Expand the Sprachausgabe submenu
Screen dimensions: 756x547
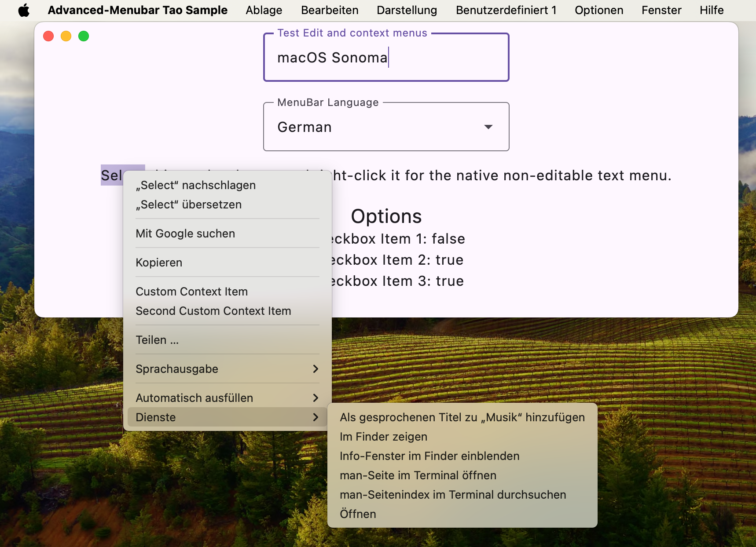(x=228, y=369)
